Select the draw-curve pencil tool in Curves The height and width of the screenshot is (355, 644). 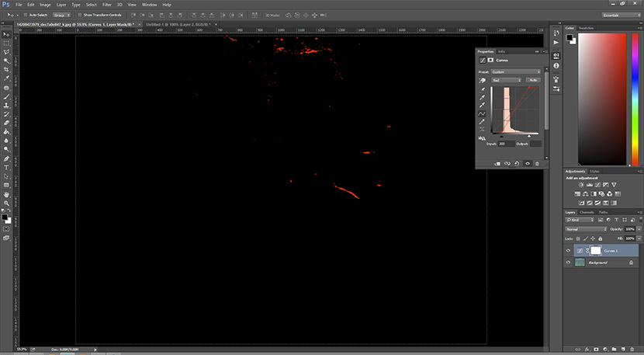[x=482, y=122]
